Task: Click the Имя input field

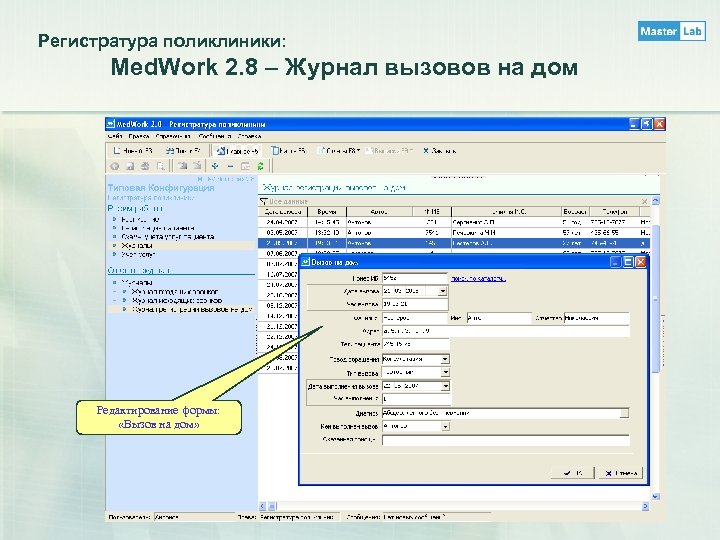Action: click(x=499, y=318)
